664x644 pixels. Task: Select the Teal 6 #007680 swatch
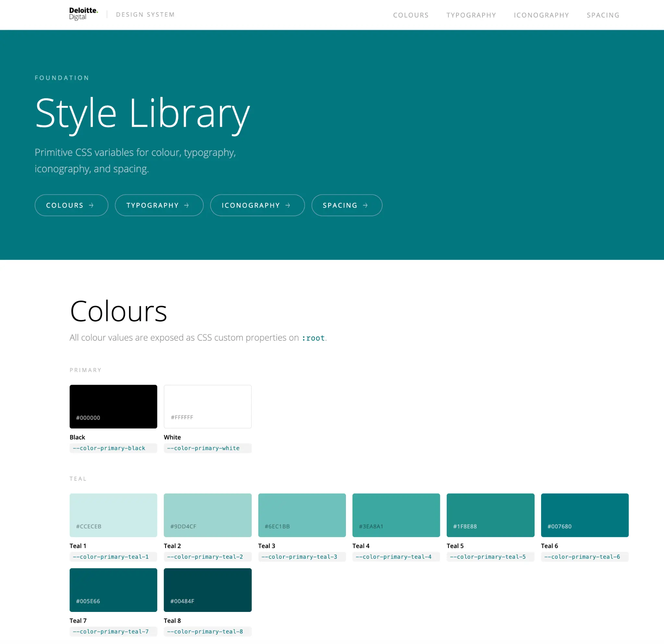point(585,515)
